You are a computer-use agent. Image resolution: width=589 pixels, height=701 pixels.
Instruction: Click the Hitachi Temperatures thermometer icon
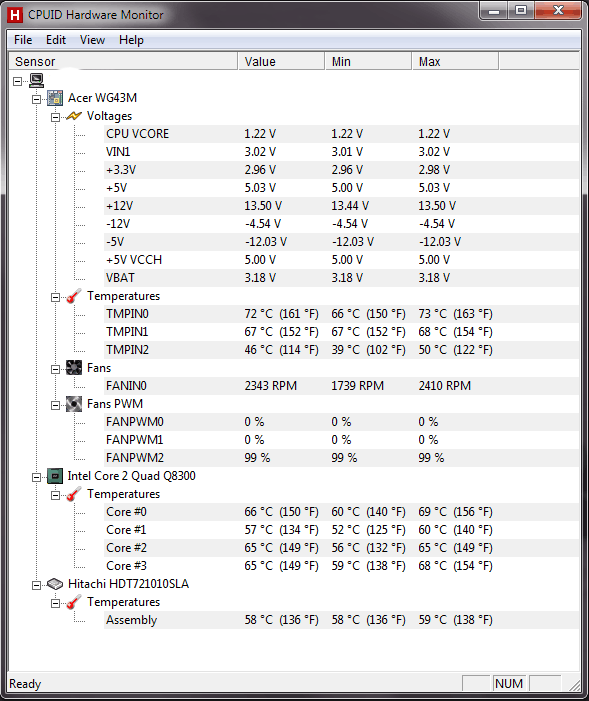74,602
